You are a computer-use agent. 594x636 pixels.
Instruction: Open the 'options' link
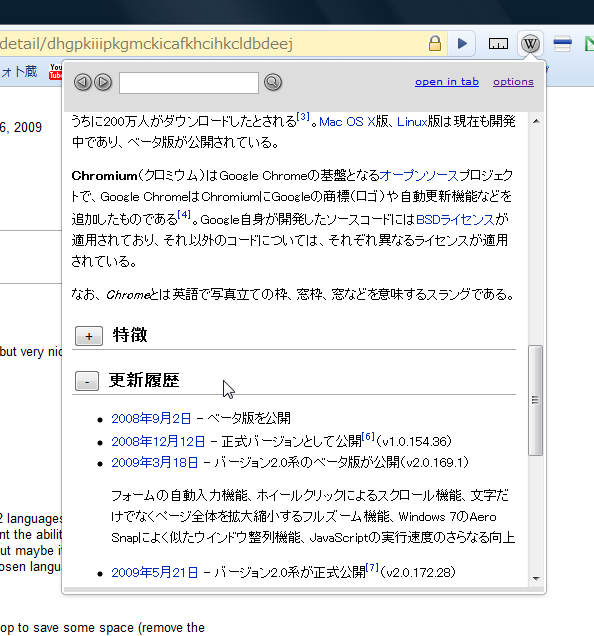coord(513,82)
